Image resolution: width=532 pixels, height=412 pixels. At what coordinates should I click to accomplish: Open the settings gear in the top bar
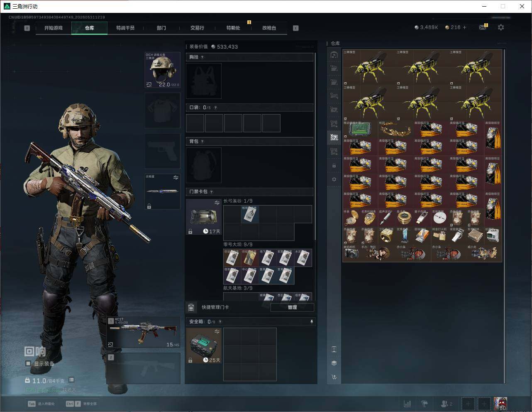point(501,27)
